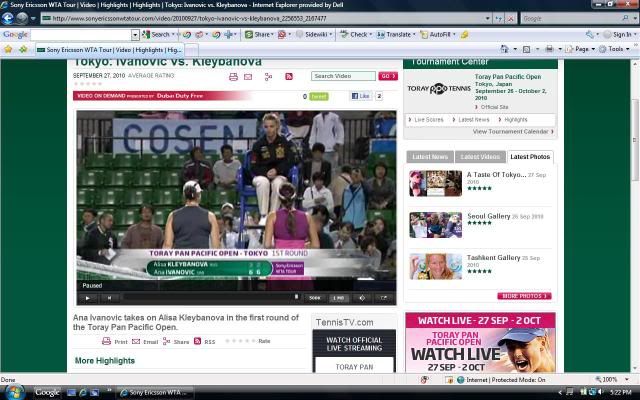Open the dropdown arrow next to Print command
640x400 pixels.
click(560, 49)
